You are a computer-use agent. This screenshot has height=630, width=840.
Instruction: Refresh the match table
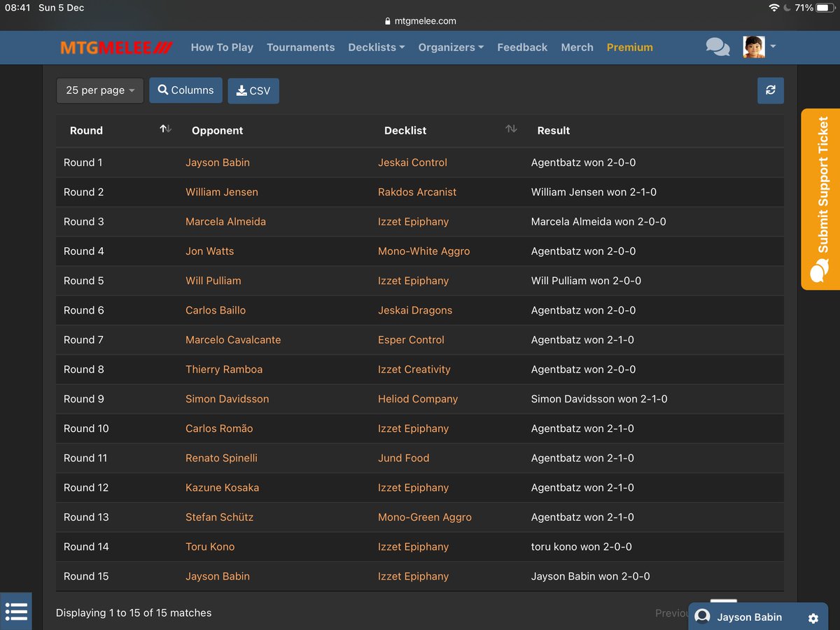771,90
